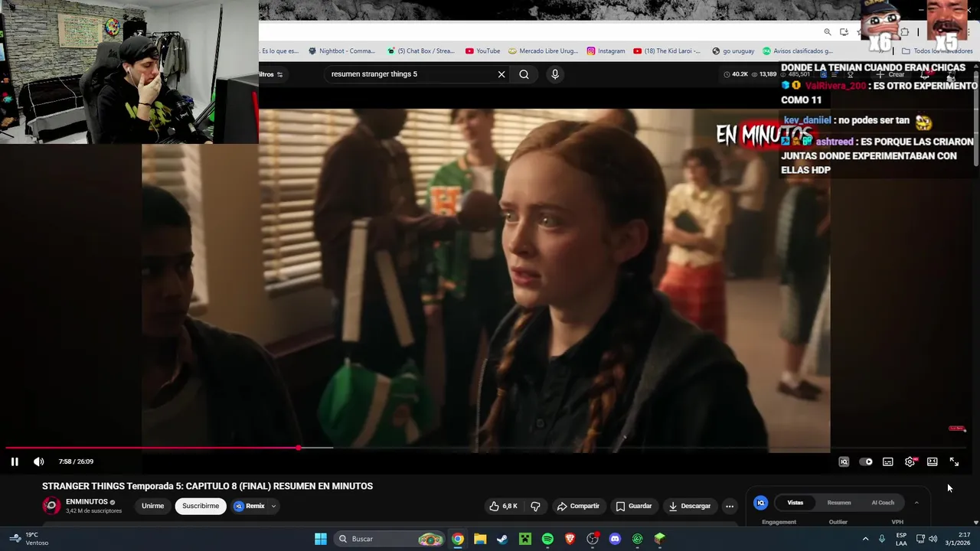Like the video with 6,8 K likes
The width and height of the screenshot is (980, 551).
(503, 506)
